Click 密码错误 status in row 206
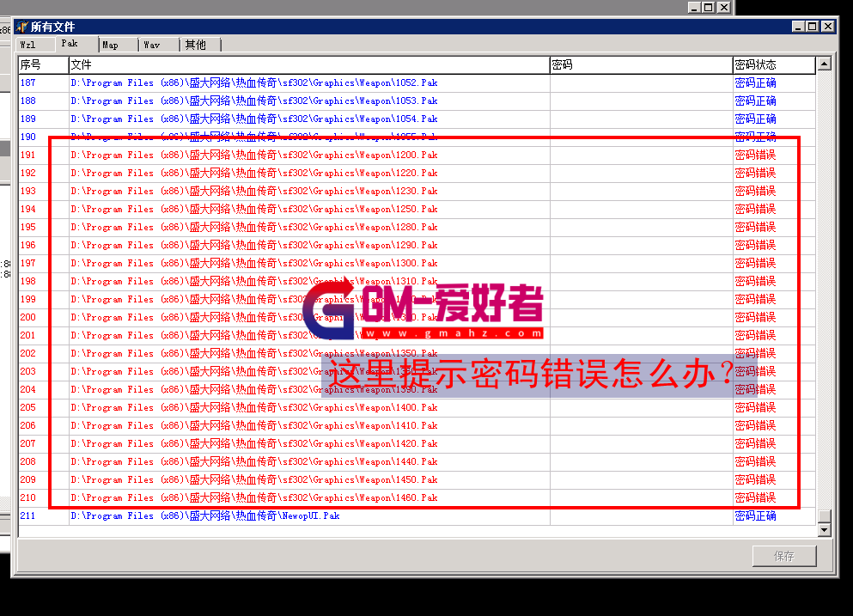Image resolution: width=853 pixels, height=616 pixels. [755, 425]
